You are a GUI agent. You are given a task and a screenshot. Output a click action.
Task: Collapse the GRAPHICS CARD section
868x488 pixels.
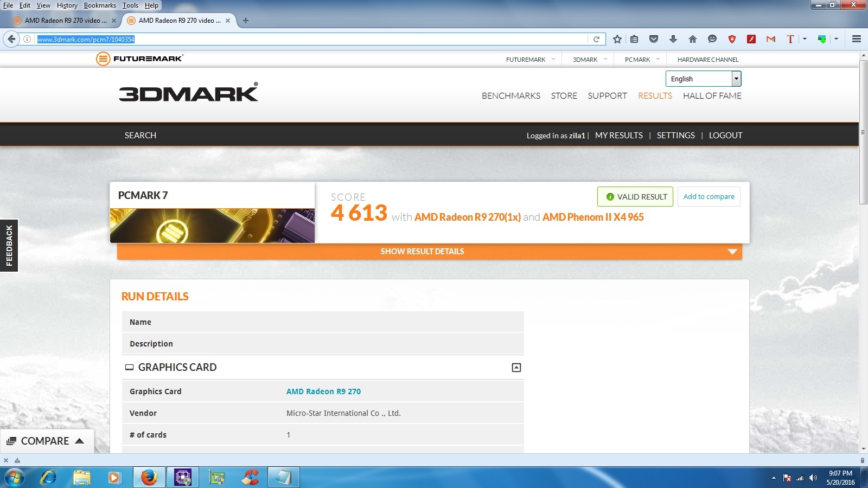tap(516, 368)
